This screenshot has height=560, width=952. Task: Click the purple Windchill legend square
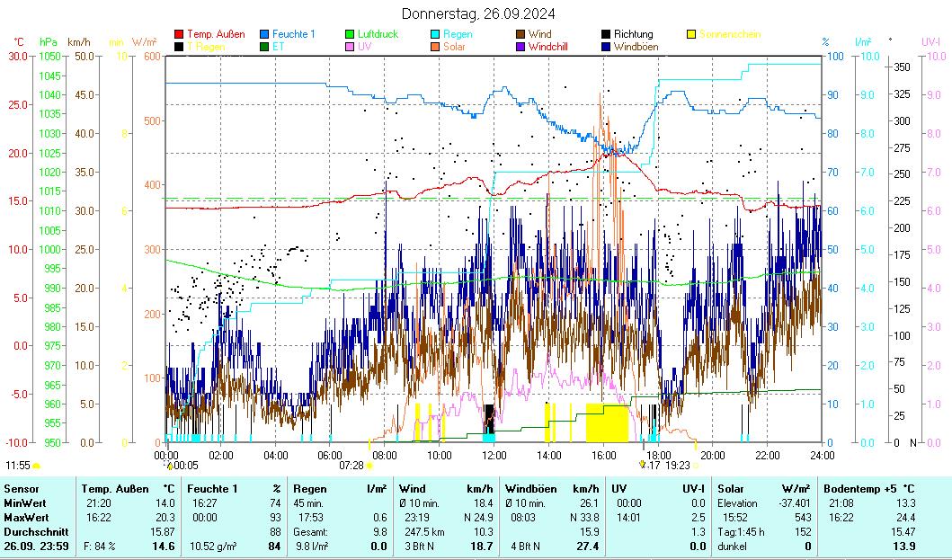point(520,47)
